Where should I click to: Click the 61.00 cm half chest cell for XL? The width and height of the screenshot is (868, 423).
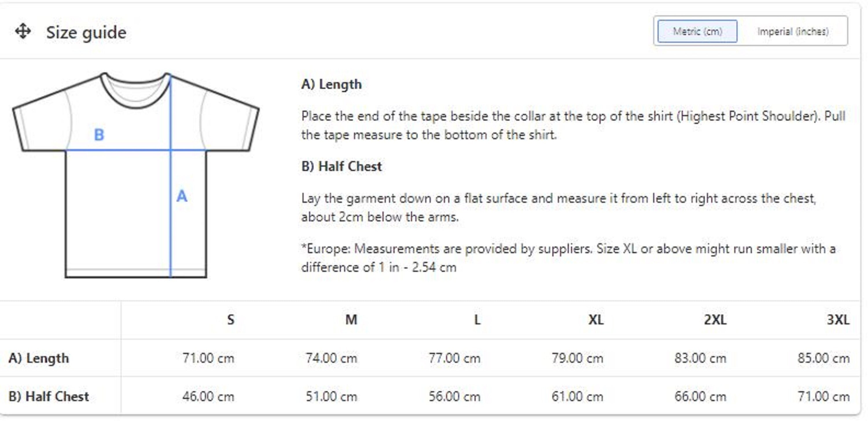577,396
